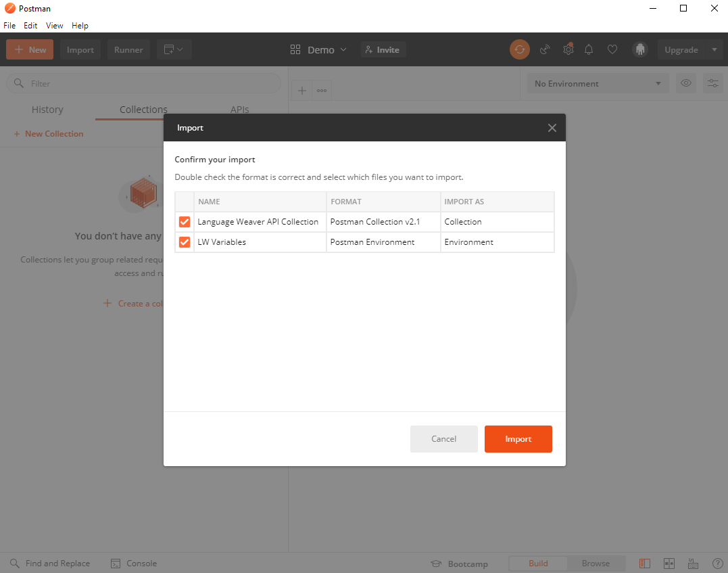728x573 pixels.
Task: Cancel the import dialog
Action: [444, 438]
